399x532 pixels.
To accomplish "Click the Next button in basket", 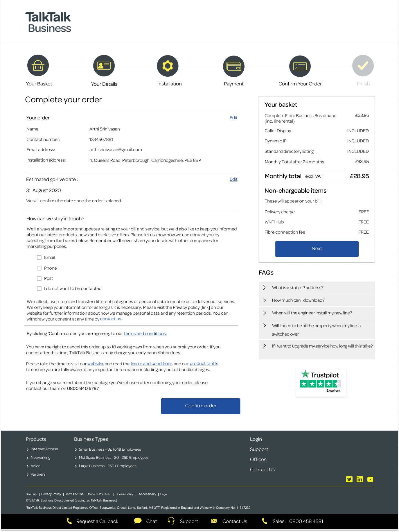I will 317,249.
